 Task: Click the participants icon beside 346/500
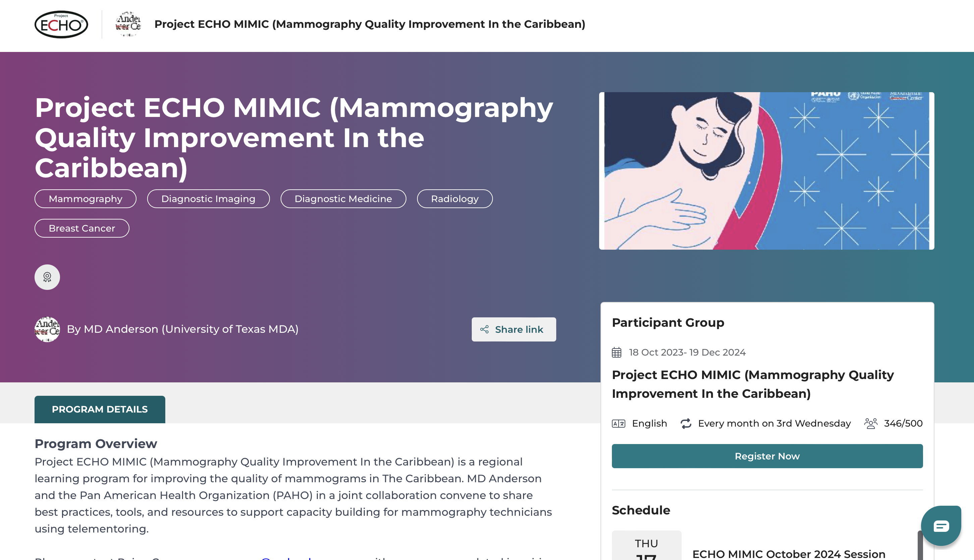point(871,424)
